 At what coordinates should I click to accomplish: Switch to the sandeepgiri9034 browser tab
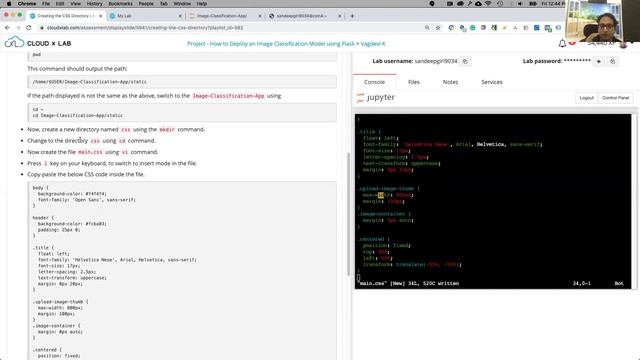pos(304,16)
